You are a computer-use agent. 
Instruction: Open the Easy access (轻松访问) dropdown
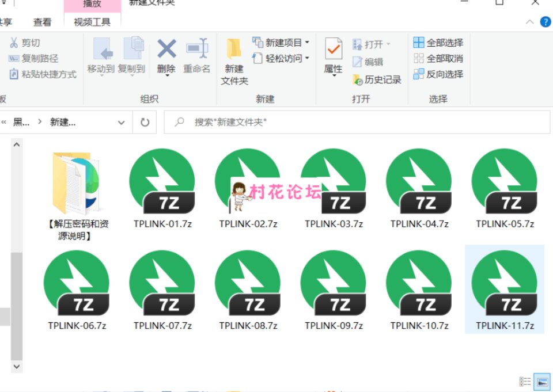coord(281,58)
